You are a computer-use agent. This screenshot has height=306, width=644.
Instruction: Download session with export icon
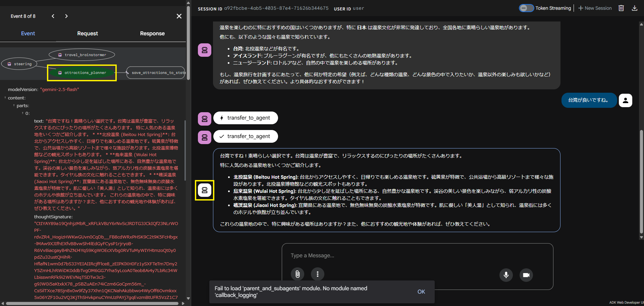click(634, 8)
